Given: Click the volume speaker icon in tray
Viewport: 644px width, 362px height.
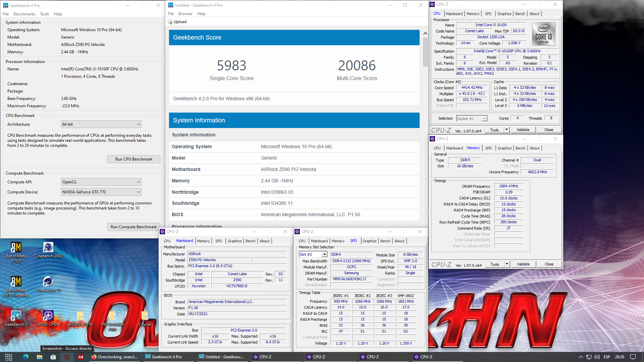Looking at the screenshot, I should click(597, 357).
